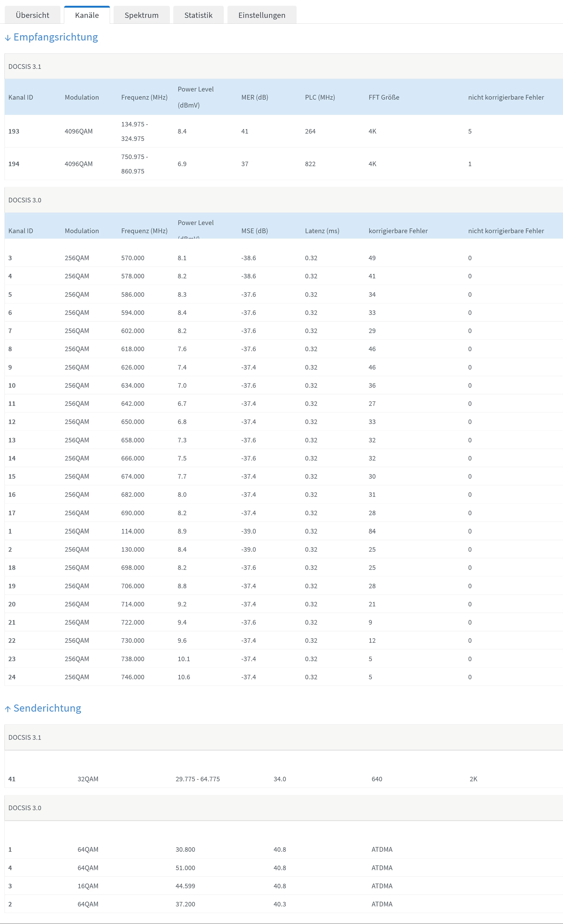The width and height of the screenshot is (563, 924).
Task: Click the down arrow beside Empfangsrichtung
Action: (8, 38)
